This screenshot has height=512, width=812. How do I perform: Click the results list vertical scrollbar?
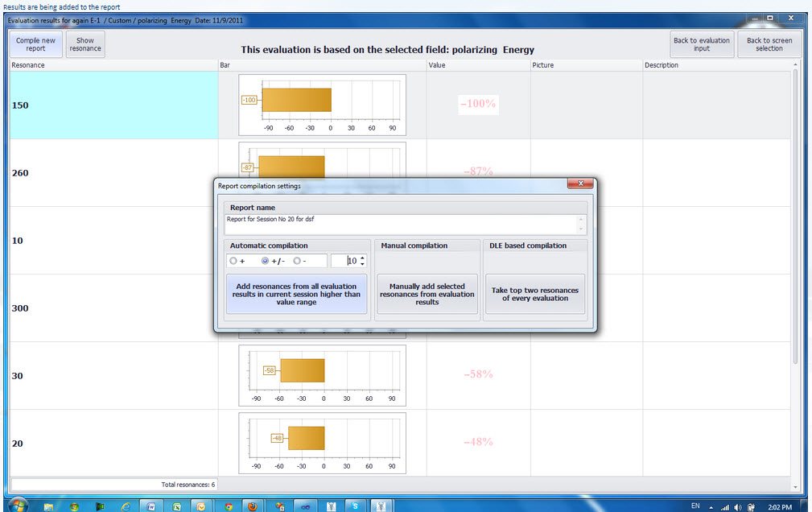(x=795, y=242)
